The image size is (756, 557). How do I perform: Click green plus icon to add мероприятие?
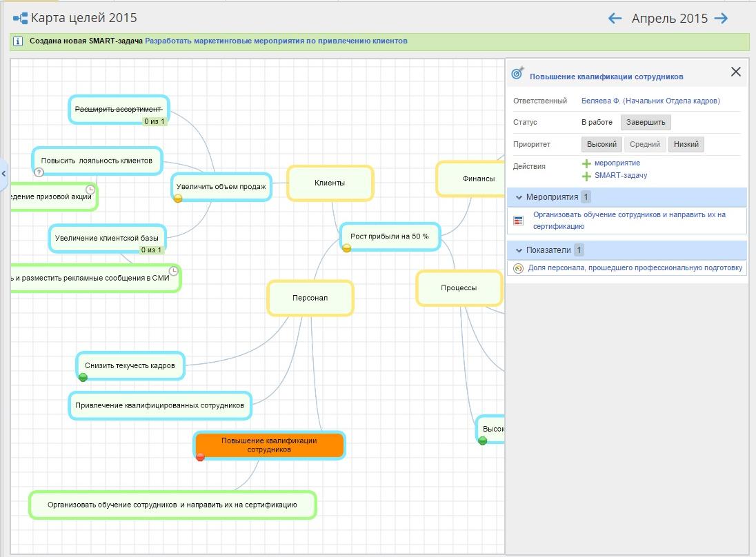586,163
